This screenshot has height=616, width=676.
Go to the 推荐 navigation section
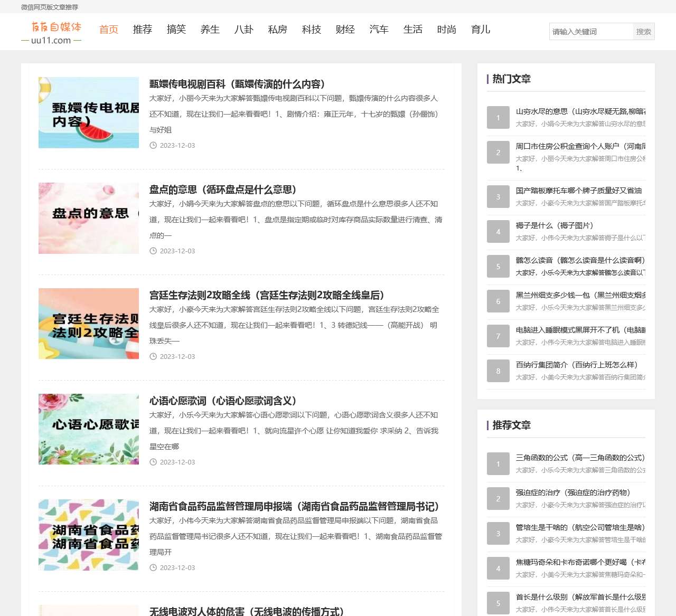[143, 30]
